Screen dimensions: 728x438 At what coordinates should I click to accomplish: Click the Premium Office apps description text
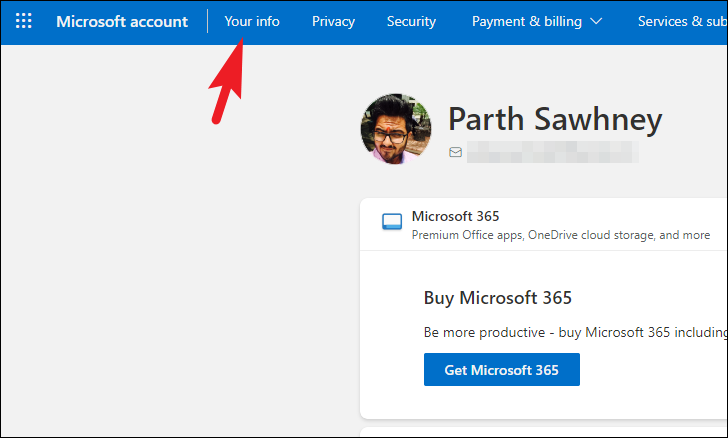pos(561,235)
